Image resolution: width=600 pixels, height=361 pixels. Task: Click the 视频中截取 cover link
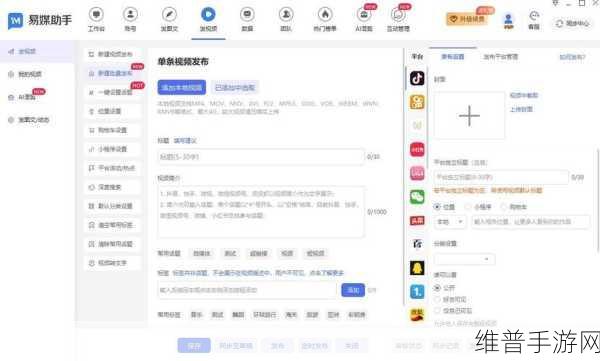pyautogui.click(x=523, y=95)
